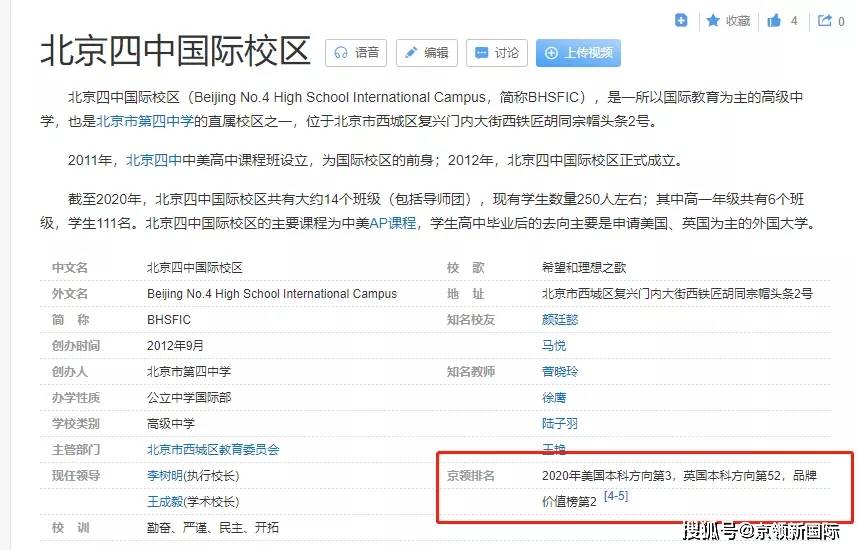Open the 语音 audio button
The height and width of the screenshot is (550, 858).
356,53
